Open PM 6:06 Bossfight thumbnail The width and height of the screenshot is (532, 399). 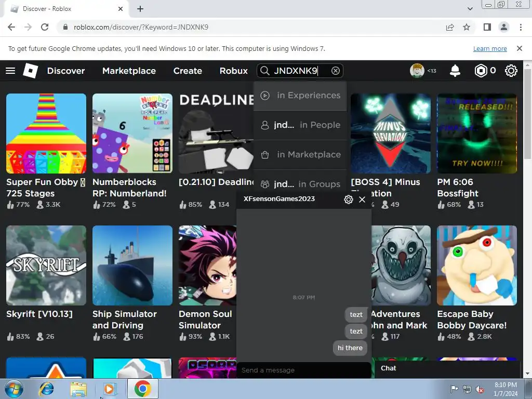(477, 134)
